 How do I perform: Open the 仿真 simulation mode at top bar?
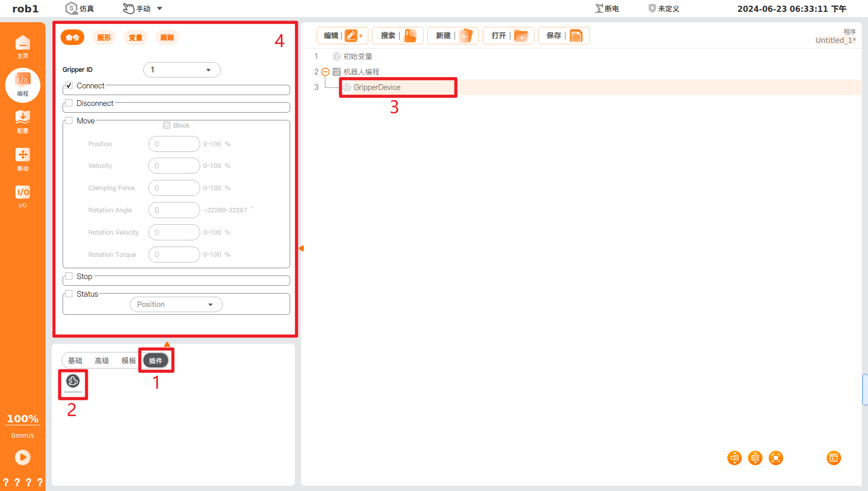click(x=79, y=8)
